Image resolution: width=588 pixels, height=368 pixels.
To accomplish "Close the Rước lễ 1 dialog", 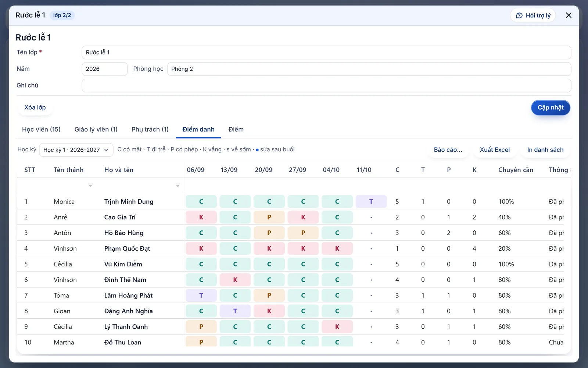I will 569,15.
